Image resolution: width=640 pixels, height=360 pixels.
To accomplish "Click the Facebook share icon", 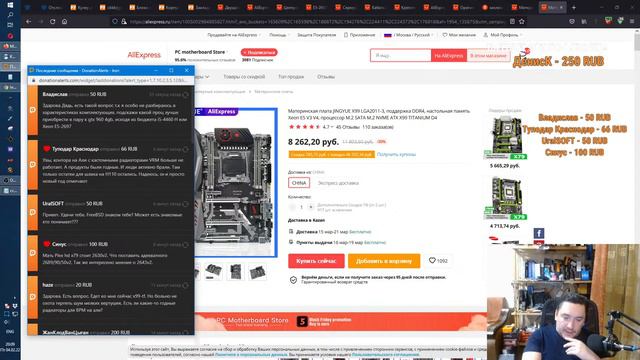I will click(539, 233).
